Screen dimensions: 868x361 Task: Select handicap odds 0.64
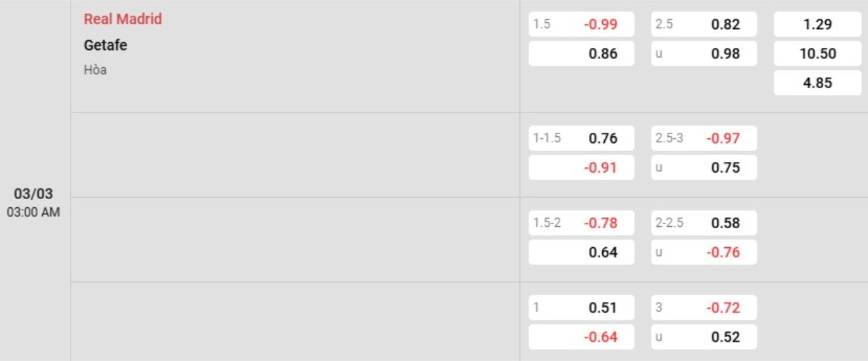click(x=581, y=252)
